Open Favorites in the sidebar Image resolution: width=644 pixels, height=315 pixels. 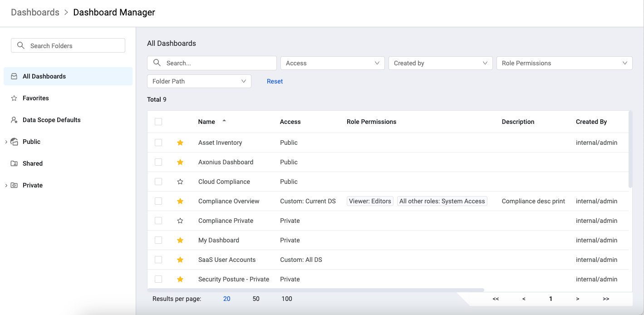(68, 98)
